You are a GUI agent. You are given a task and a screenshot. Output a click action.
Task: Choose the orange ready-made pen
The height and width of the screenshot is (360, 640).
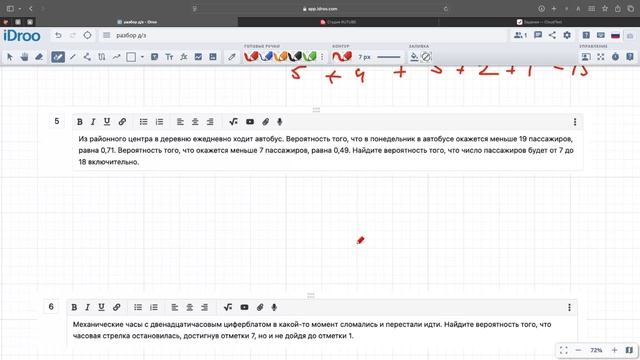tap(280, 56)
